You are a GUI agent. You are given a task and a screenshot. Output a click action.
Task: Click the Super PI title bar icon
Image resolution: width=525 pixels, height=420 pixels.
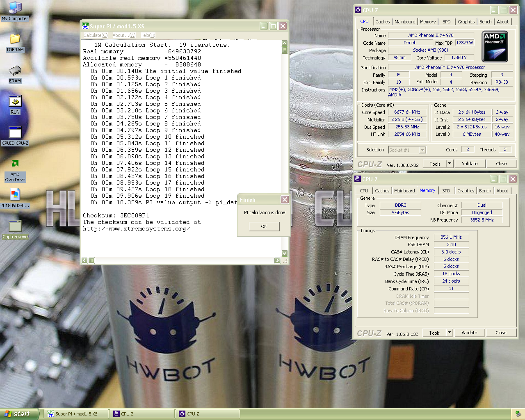tap(85, 26)
